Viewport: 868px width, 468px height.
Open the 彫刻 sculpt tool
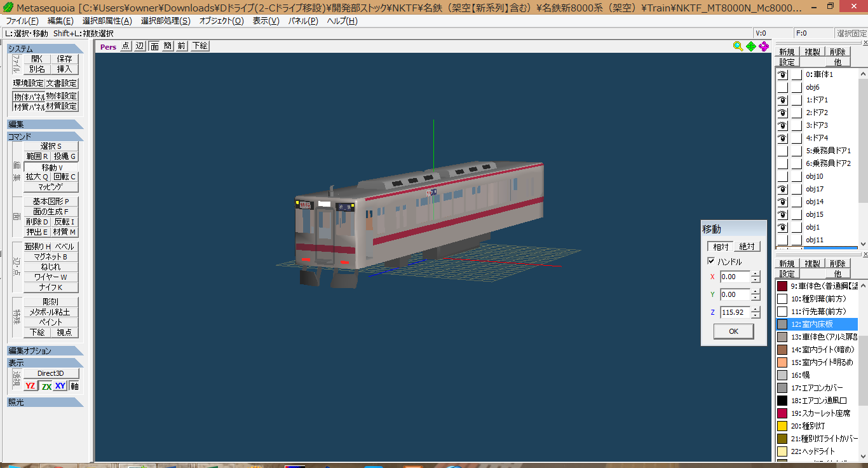click(x=51, y=302)
